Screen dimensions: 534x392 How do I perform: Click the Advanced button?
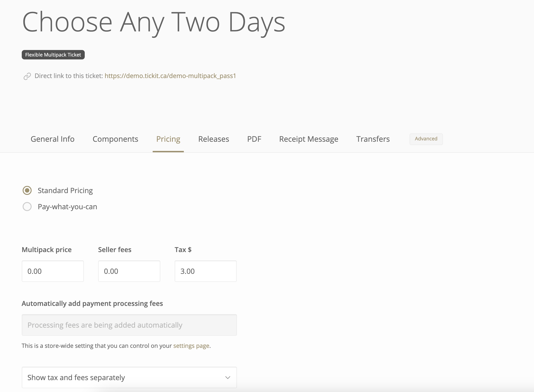pyautogui.click(x=426, y=139)
